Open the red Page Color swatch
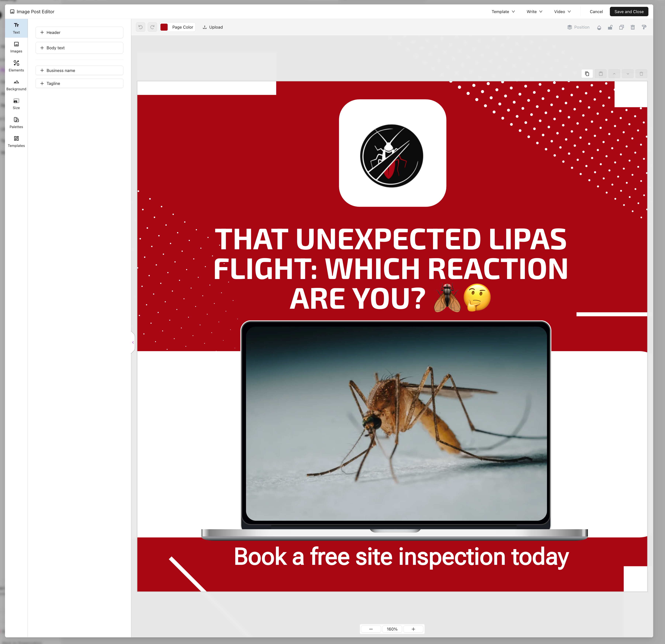The height and width of the screenshot is (644, 665). tap(164, 27)
